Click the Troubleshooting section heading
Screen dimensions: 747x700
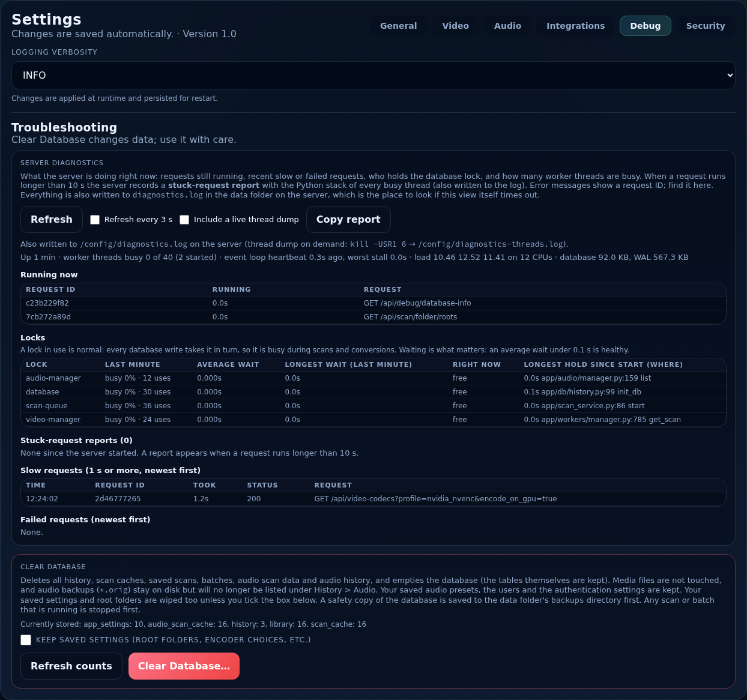pyautogui.click(x=64, y=127)
